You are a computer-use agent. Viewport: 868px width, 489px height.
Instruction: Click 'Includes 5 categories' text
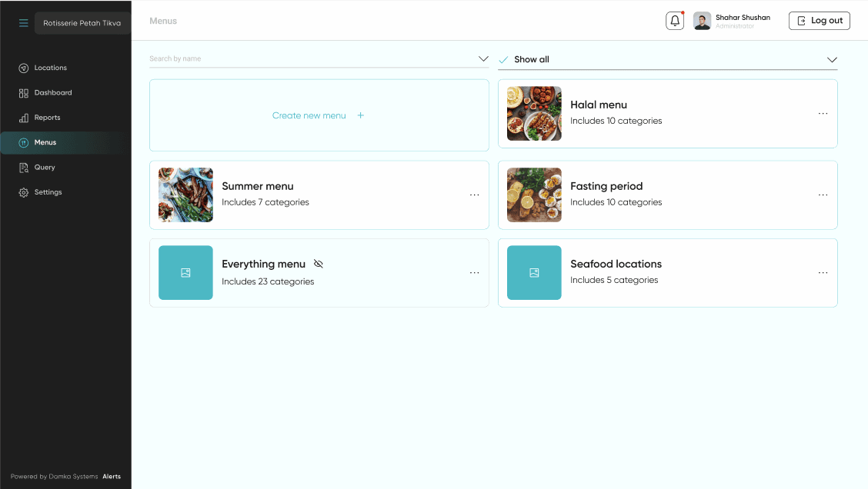click(615, 280)
